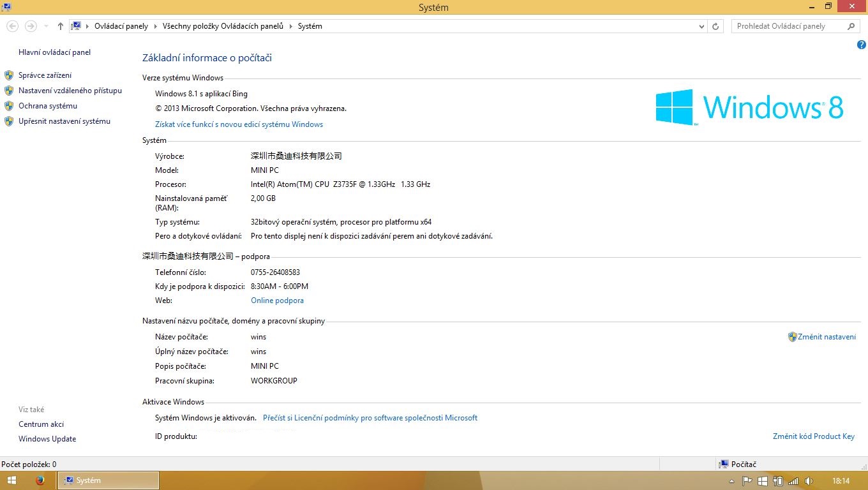Open the Online podpora link
The width and height of the screenshot is (868, 490).
(x=278, y=301)
